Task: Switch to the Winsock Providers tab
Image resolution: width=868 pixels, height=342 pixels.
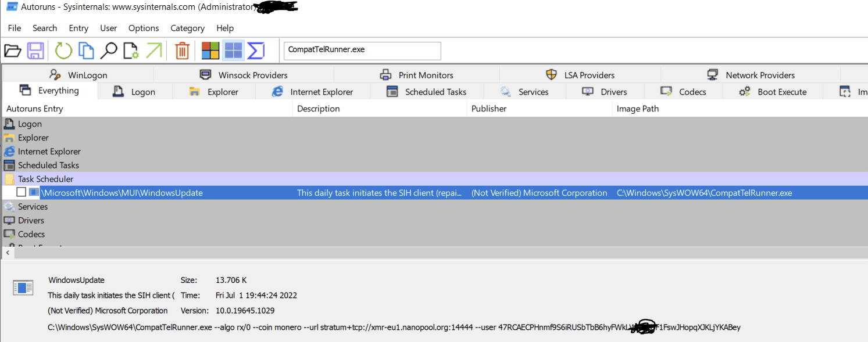Action: click(x=244, y=75)
